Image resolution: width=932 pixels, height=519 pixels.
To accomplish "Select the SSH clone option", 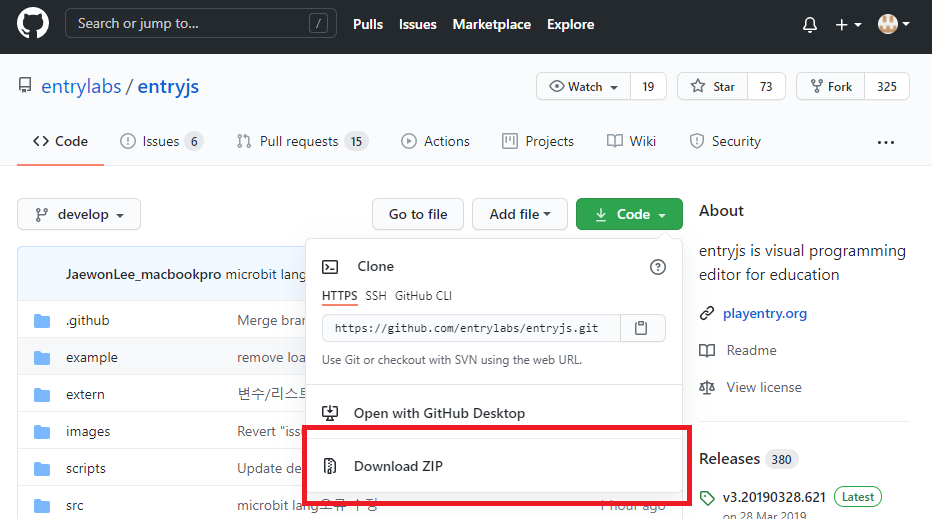I will (x=376, y=296).
